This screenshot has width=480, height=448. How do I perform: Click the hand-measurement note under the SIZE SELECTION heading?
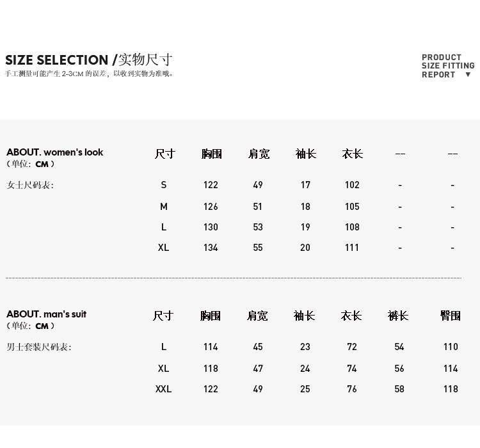point(90,74)
